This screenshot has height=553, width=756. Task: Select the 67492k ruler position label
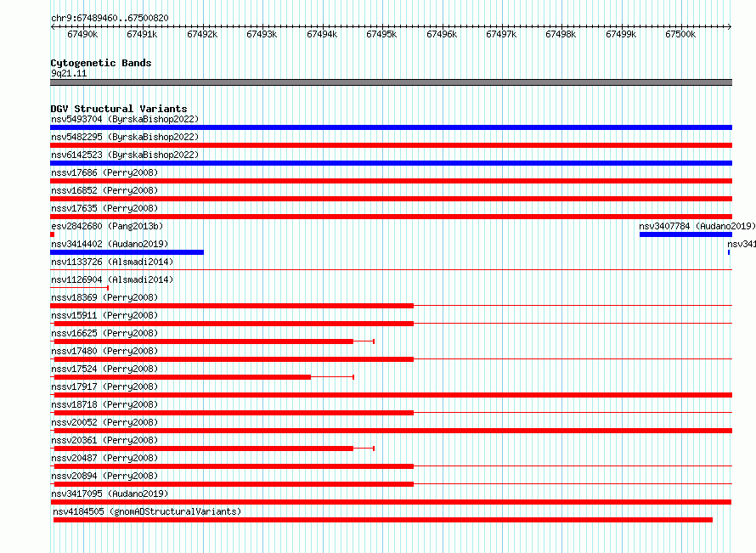(x=202, y=34)
